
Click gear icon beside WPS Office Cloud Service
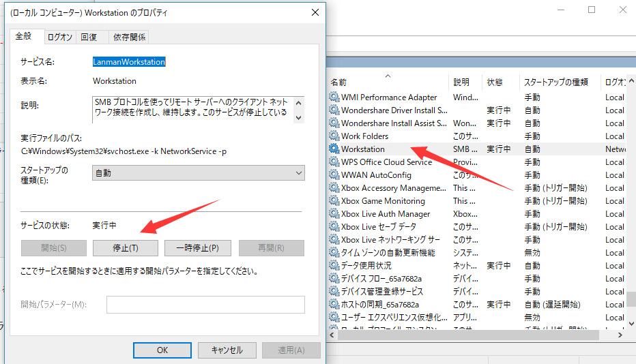[x=334, y=162]
